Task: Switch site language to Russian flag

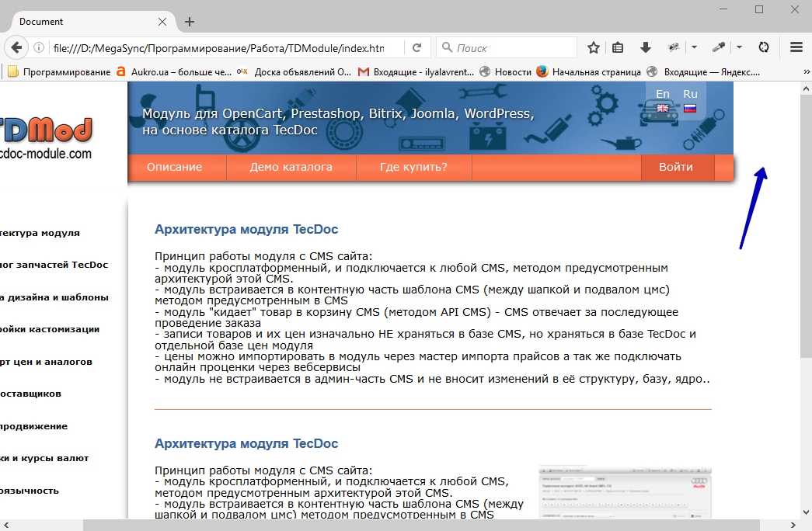Action: pos(689,108)
